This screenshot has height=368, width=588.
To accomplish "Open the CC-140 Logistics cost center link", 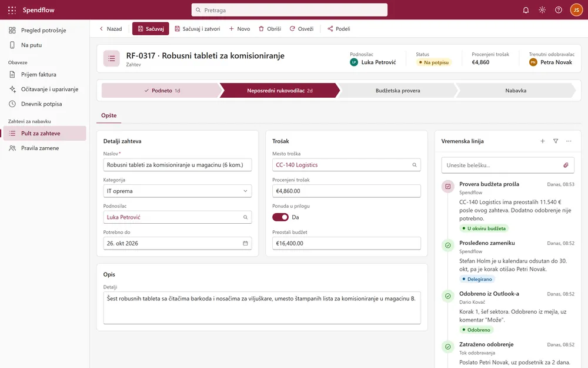I will 296,165.
